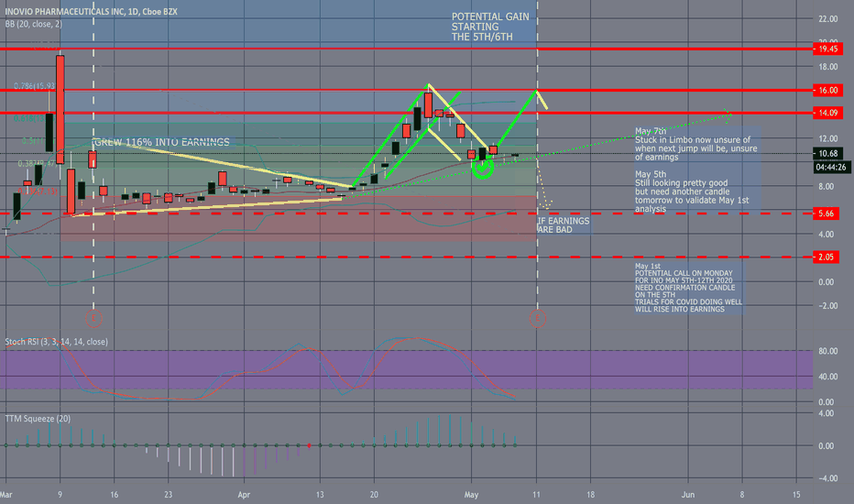This screenshot has height=504, width=854.
Task: Click the '11' date on time axis
Action: click(x=536, y=495)
